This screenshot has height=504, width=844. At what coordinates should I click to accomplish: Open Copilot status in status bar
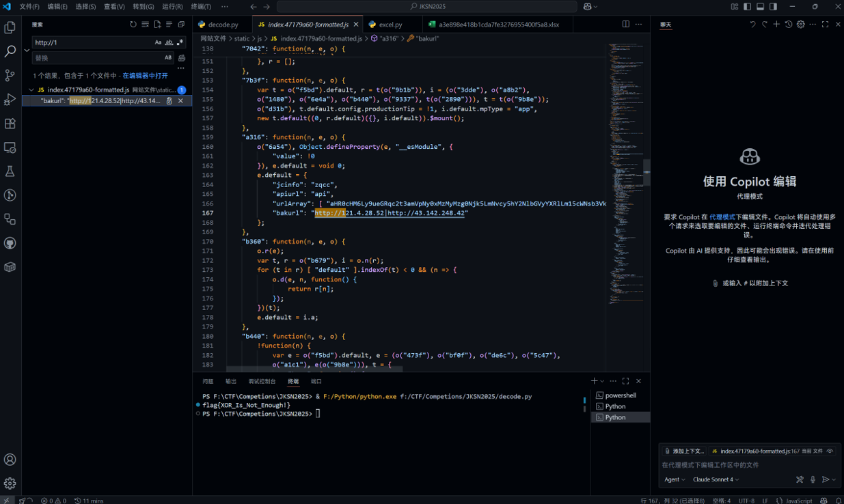click(825, 501)
